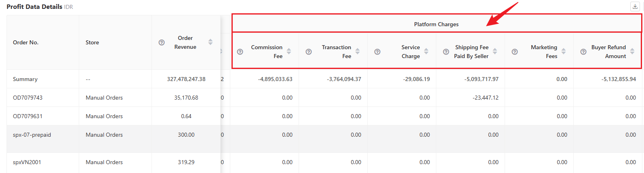This screenshot has height=173, width=644.
Task: Sort by Shipping Fee Paid By Seller arrows
Action: (x=495, y=51)
